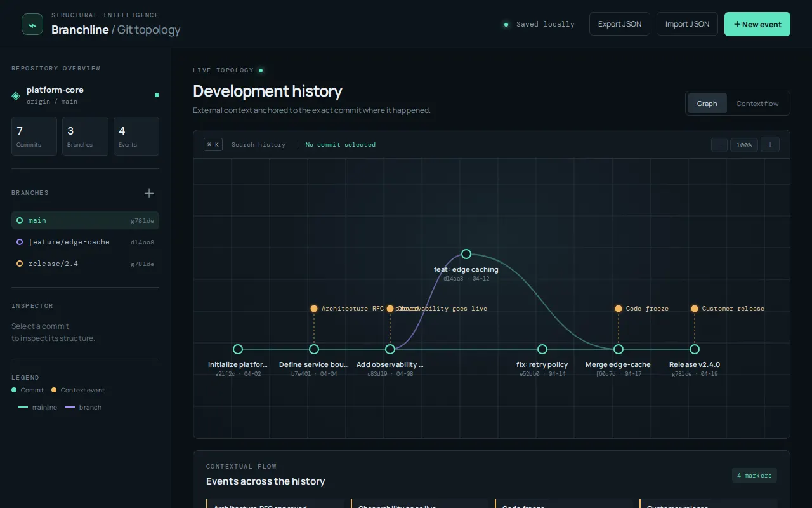This screenshot has width=812, height=508.
Task: Click the Branchline lightning logo icon
Action: [x=32, y=24]
